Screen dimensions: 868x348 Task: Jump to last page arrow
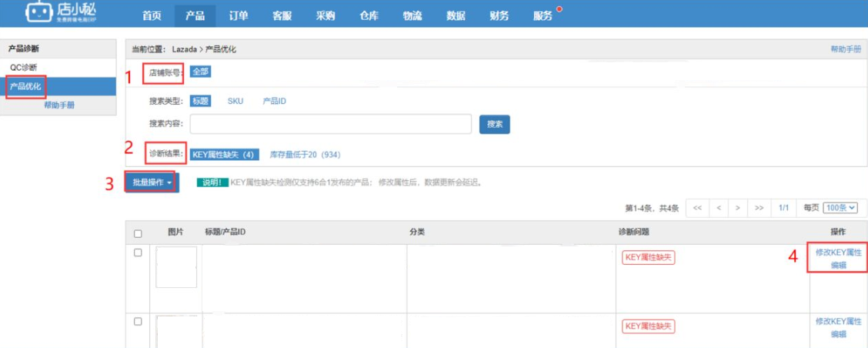coord(759,208)
